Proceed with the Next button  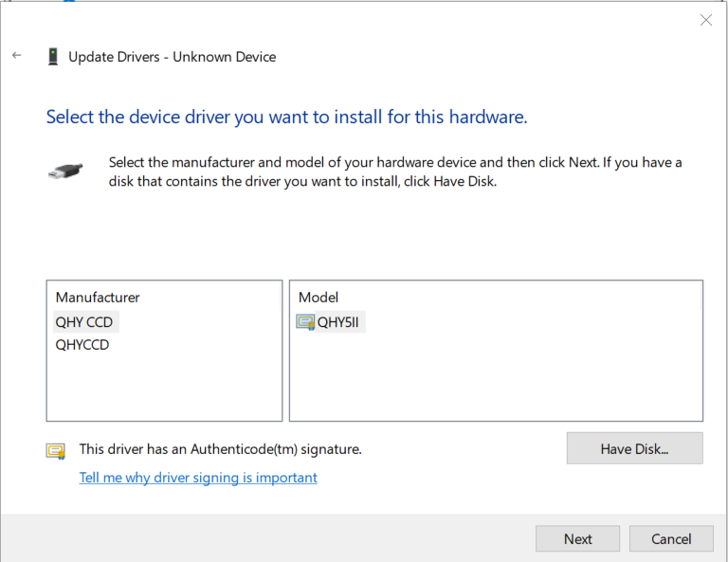click(577, 539)
